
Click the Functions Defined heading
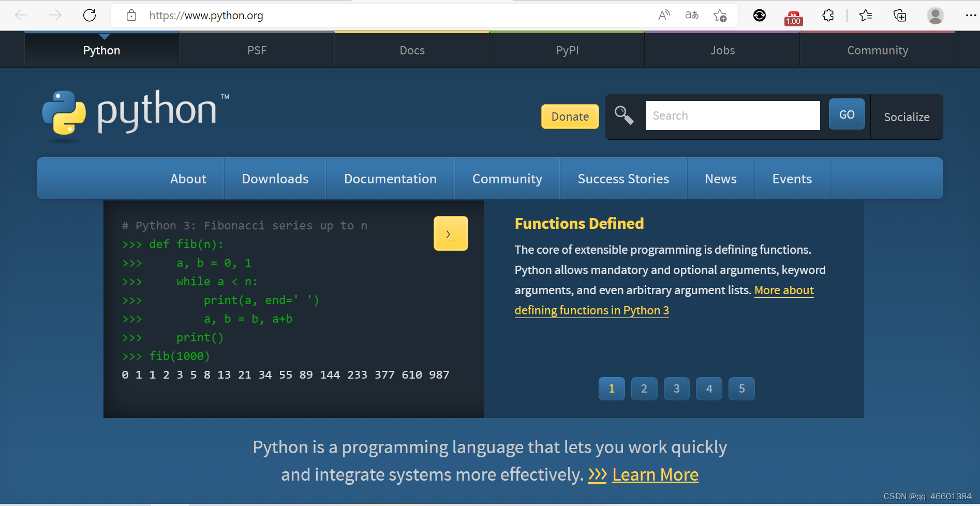click(x=579, y=224)
